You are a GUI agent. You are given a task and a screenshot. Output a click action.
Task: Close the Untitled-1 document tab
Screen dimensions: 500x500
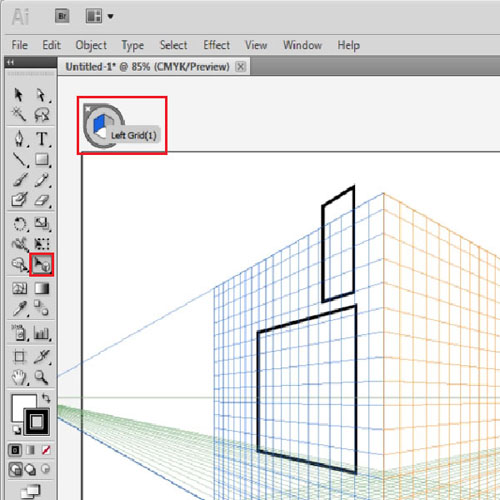(240, 67)
